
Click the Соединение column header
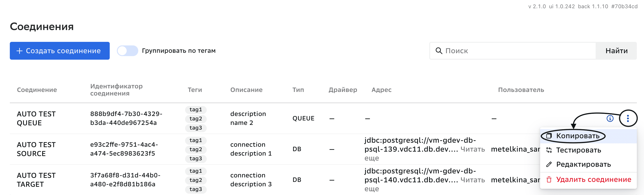click(37, 90)
